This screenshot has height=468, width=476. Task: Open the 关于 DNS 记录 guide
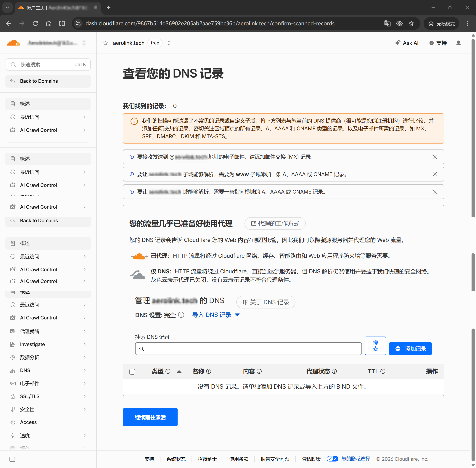coord(266,302)
